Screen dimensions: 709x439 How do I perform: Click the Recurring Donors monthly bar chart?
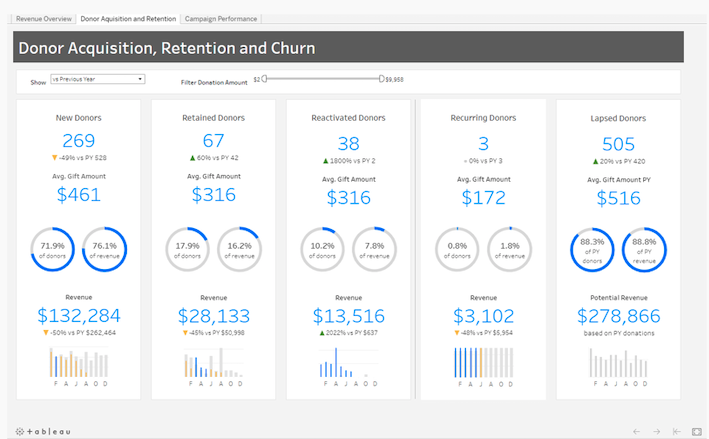[483, 362]
